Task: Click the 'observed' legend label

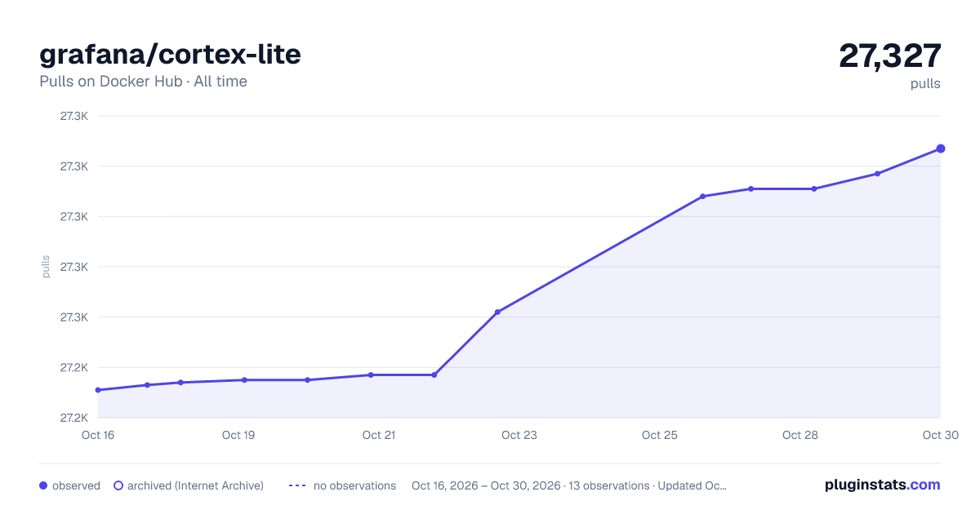Action: 76,485
